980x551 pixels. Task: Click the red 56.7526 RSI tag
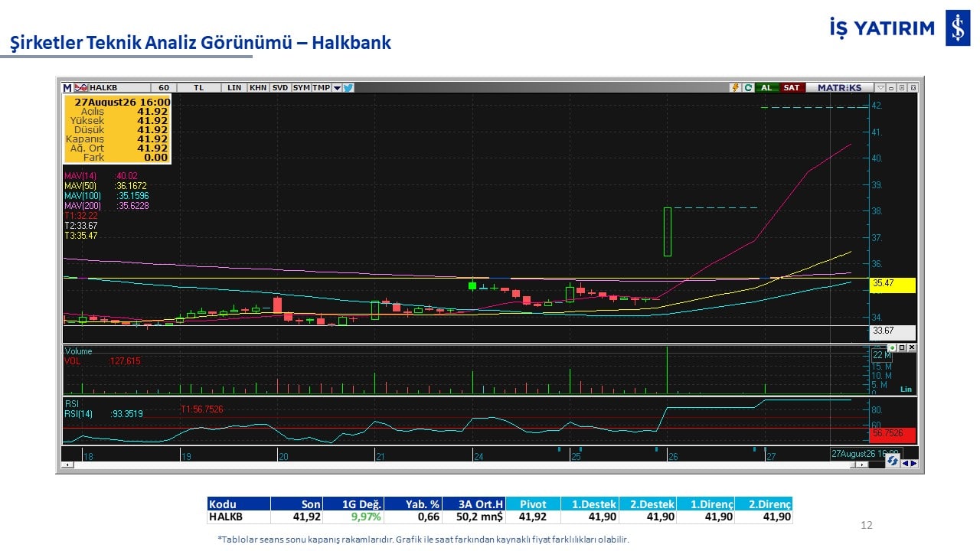click(893, 434)
